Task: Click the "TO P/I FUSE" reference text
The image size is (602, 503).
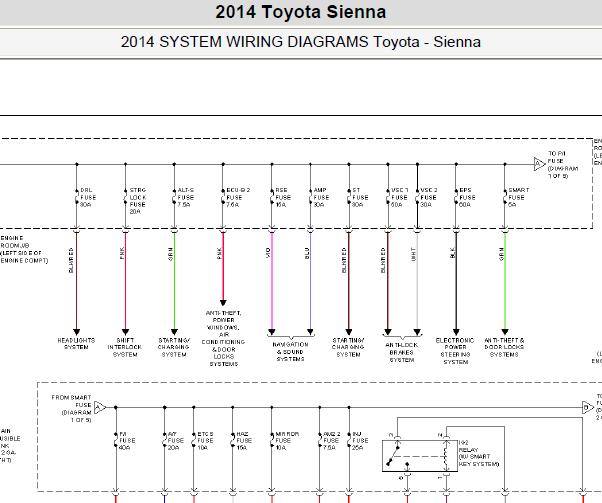Action: (562, 164)
